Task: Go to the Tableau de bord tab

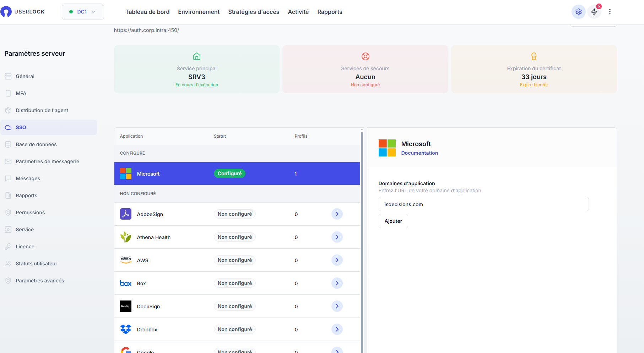Action: pyautogui.click(x=147, y=12)
